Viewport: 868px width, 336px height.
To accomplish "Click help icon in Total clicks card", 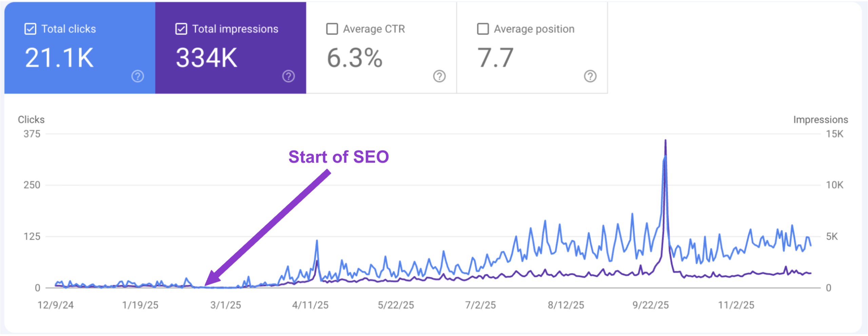I will [138, 76].
